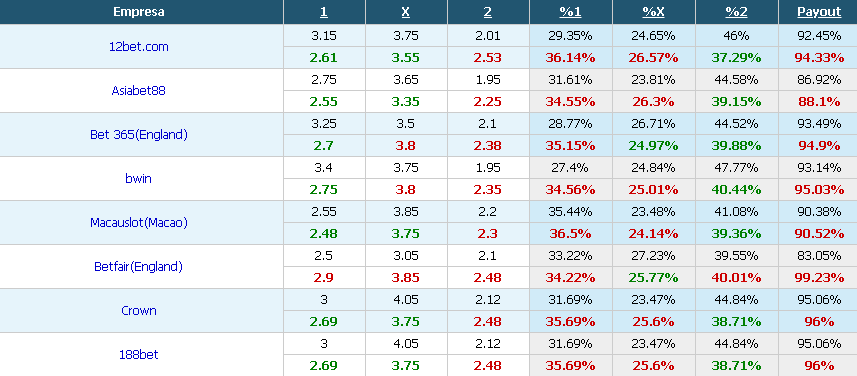Image resolution: width=857 pixels, height=376 pixels.
Task: Open the bwin bookmaker link
Action: click(x=138, y=178)
